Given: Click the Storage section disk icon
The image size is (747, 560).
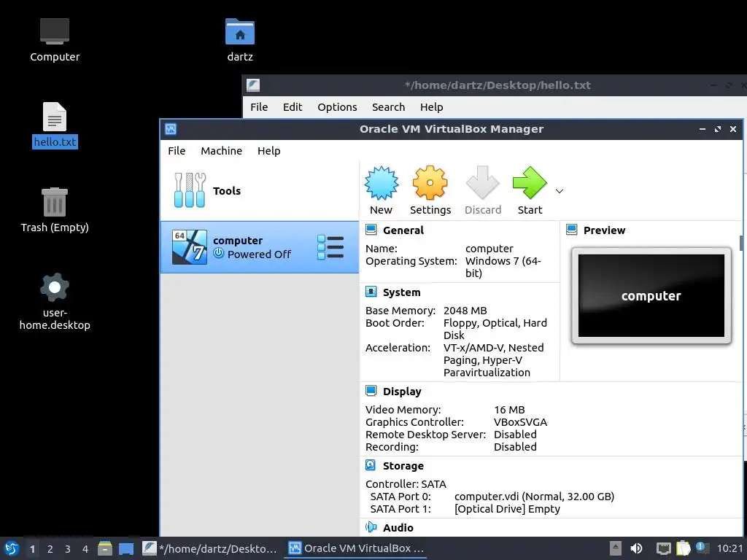Looking at the screenshot, I should [x=371, y=465].
